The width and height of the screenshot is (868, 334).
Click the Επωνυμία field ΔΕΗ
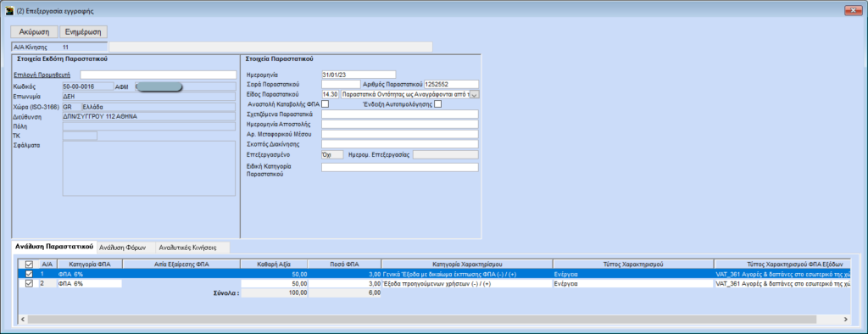(x=149, y=97)
